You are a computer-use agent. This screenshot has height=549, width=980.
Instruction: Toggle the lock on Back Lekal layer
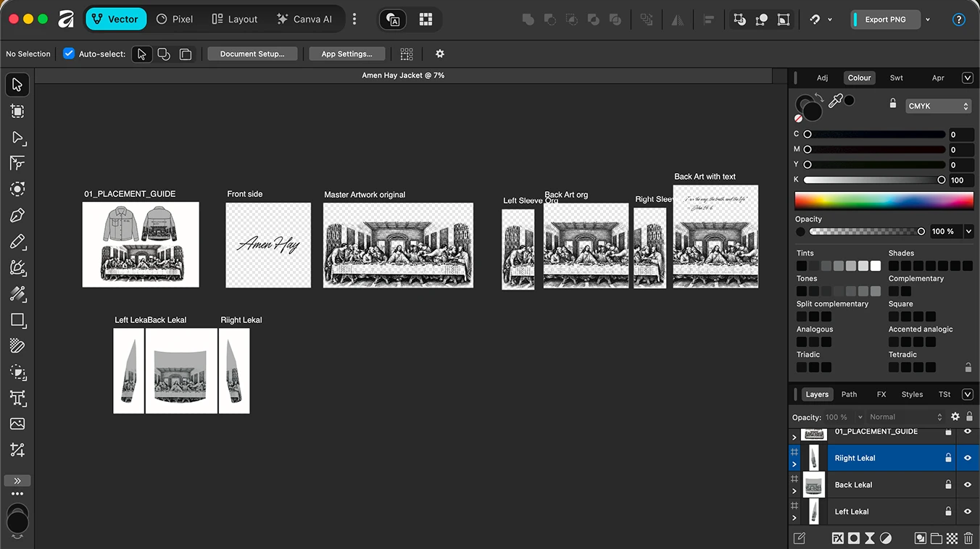point(948,485)
